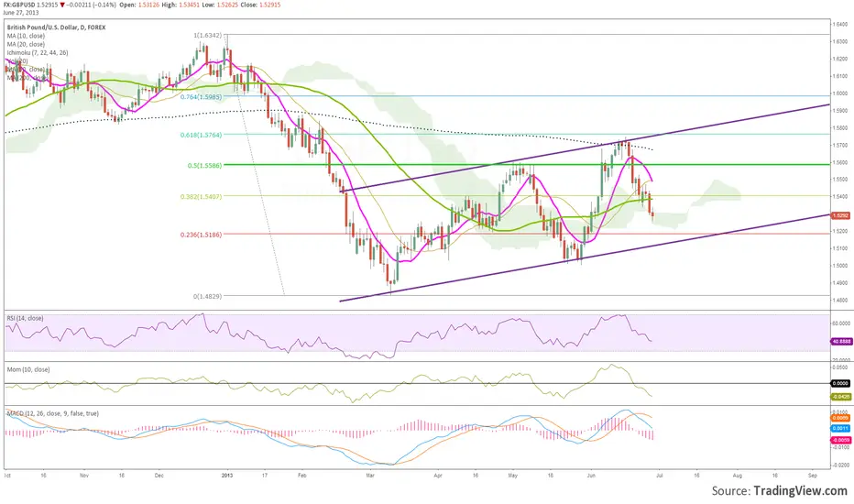The width and height of the screenshot is (854, 504).
Task: Click the Low value 1.52625
Action: click(x=227, y=5)
